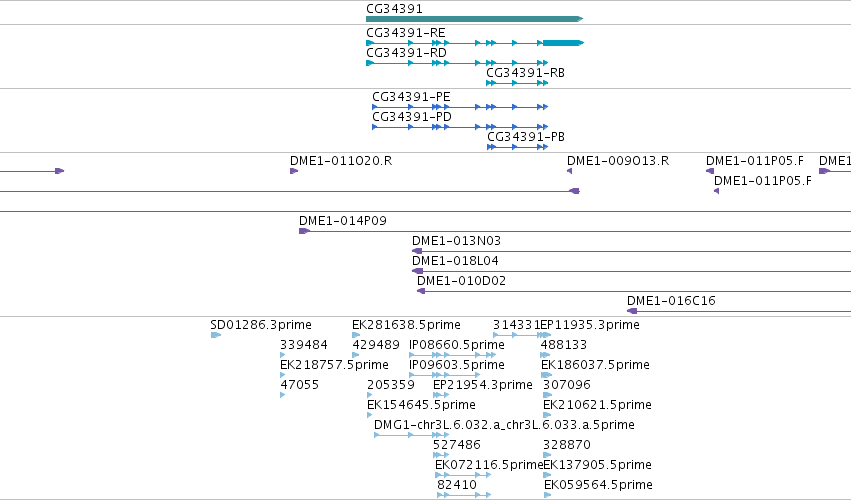Select the IP09603.5prime EST label
Image resolution: width=851 pixels, height=500 pixels.
(457, 365)
